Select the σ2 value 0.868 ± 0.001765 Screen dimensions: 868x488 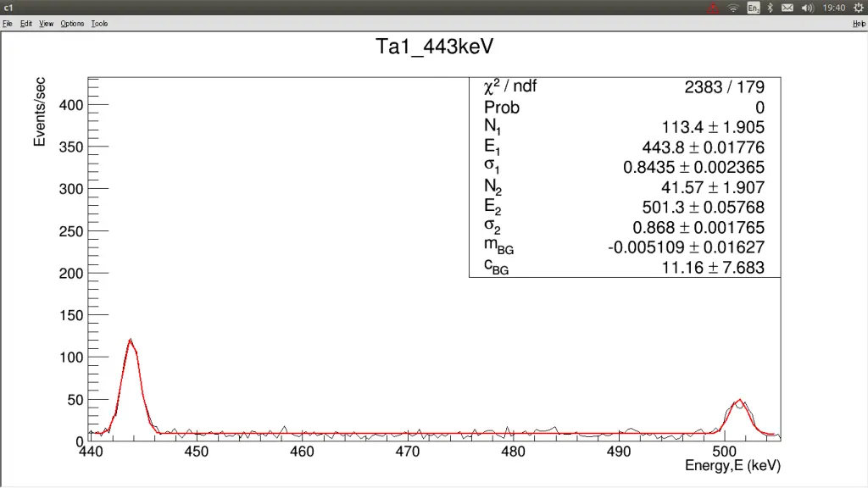pos(698,227)
